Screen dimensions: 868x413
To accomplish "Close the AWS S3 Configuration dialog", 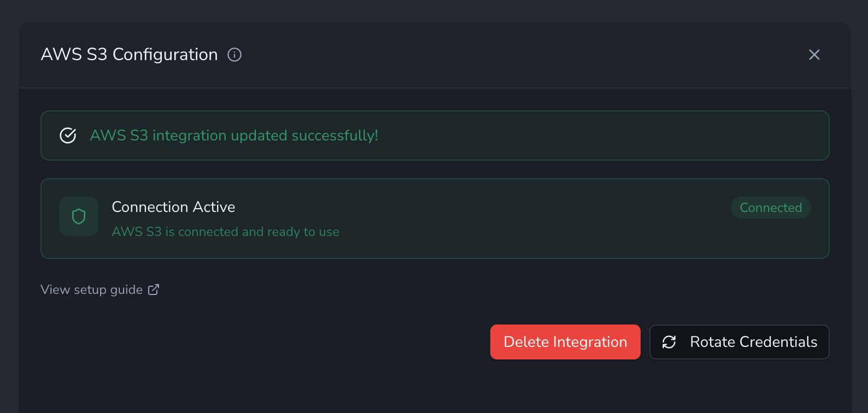I will (x=814, y=55).
